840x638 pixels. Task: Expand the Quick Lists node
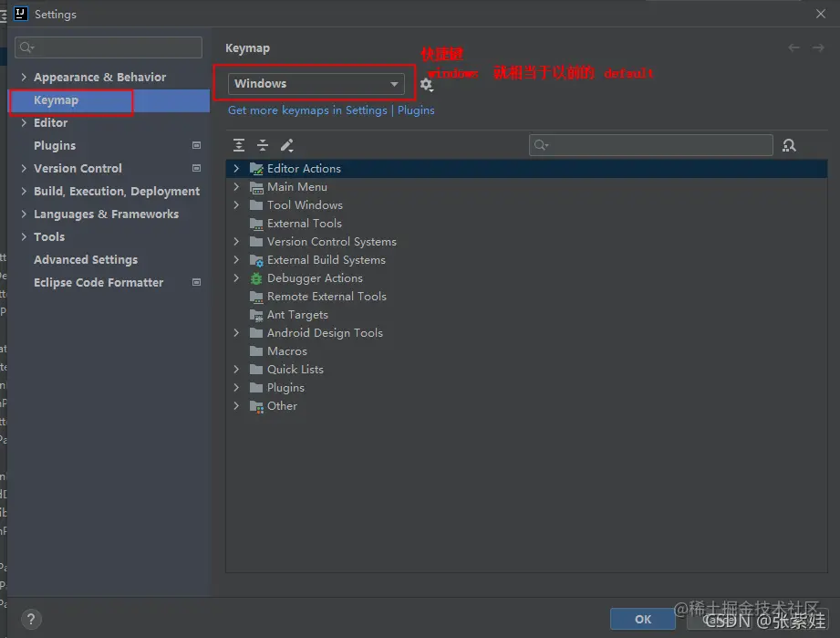236,369
